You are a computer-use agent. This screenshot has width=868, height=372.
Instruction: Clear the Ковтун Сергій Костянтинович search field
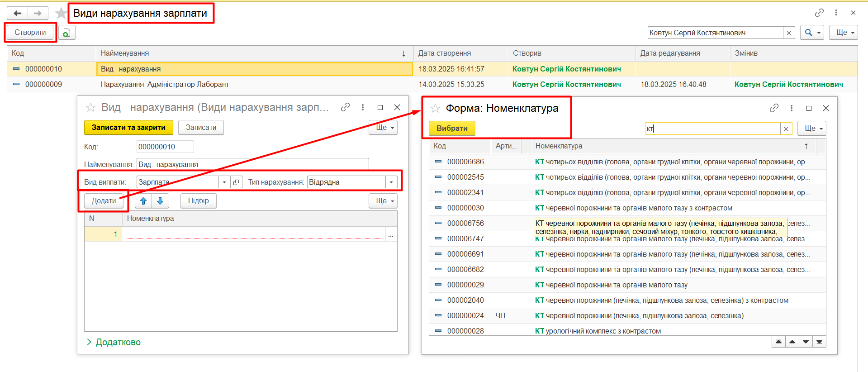coord(789,33)
